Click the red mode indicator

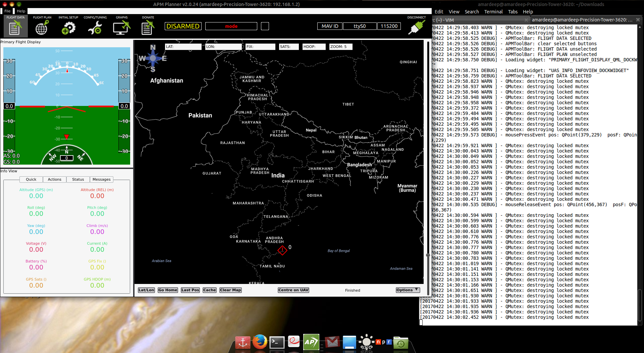pyautogui.click(x=231, y=26)
